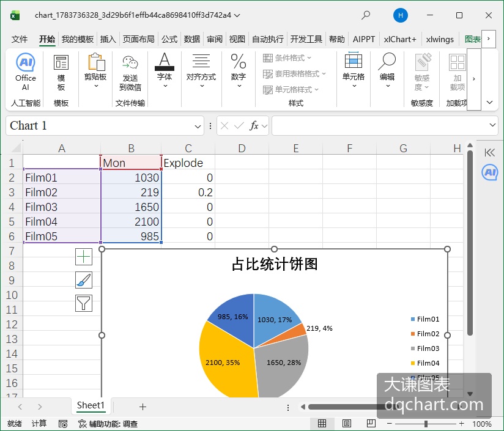Click column D header
The image size is (504, 431).
[242, 148]
